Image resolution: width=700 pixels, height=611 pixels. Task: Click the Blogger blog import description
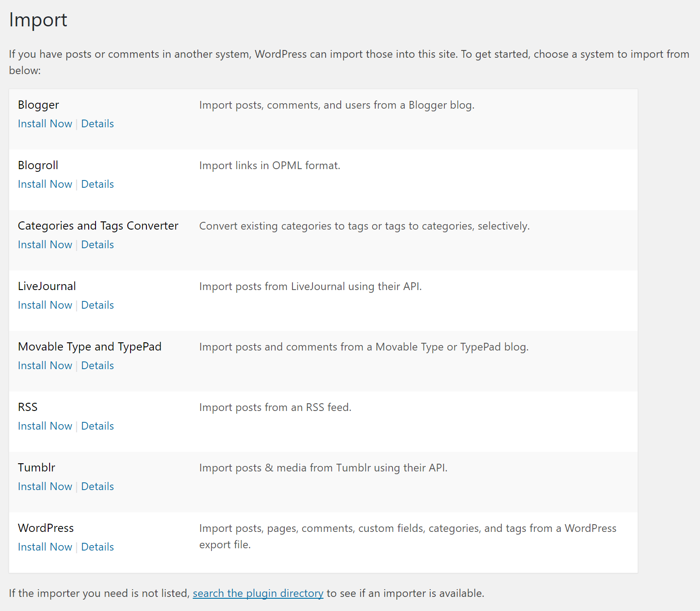coord(337,105)
